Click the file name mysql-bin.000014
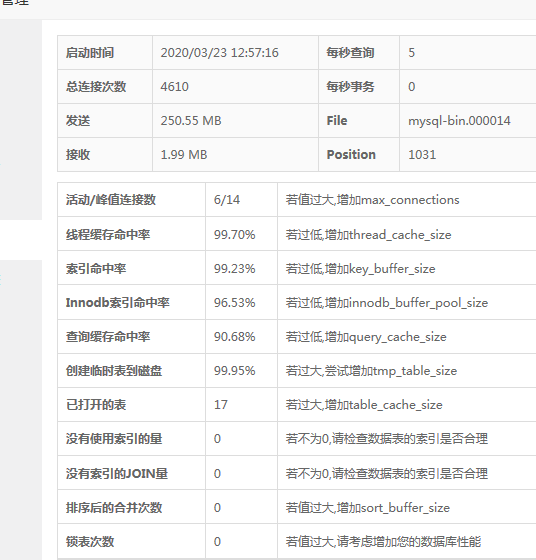Viewport: 536px width, 560px height. (459, 121)
